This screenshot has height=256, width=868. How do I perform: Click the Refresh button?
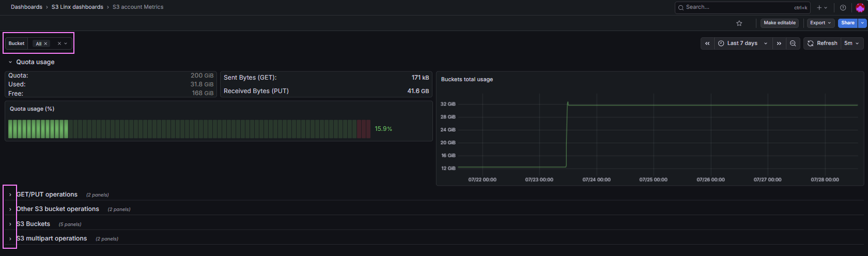point(823,43)
